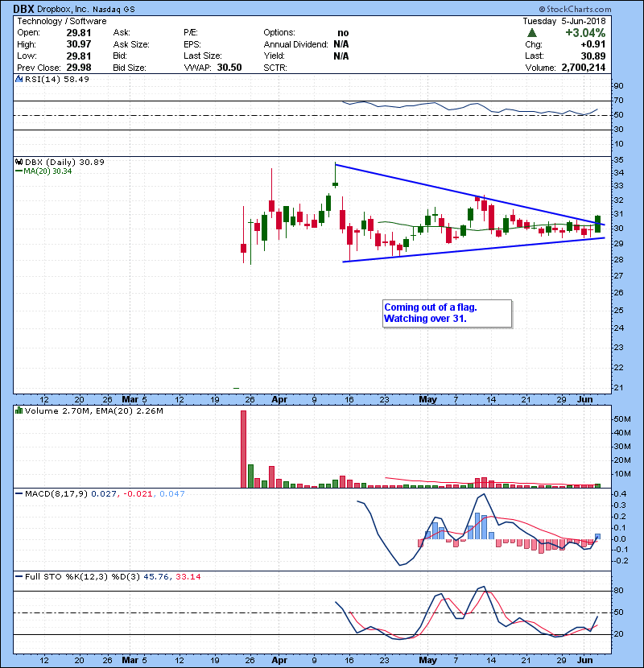The height and width of the screenshot is (668, 644).
Task: Click the 21 label on the price axis
Action: [618, 388]
